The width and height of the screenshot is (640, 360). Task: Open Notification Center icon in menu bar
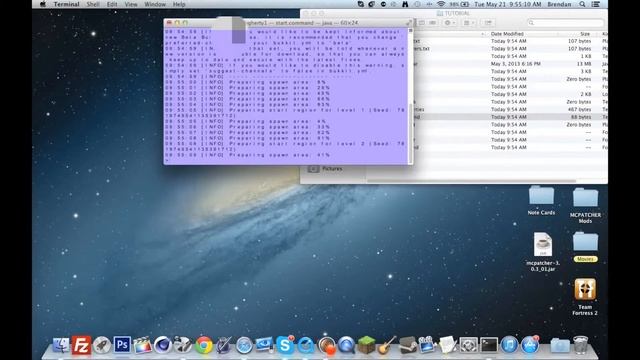click(596, 4)
